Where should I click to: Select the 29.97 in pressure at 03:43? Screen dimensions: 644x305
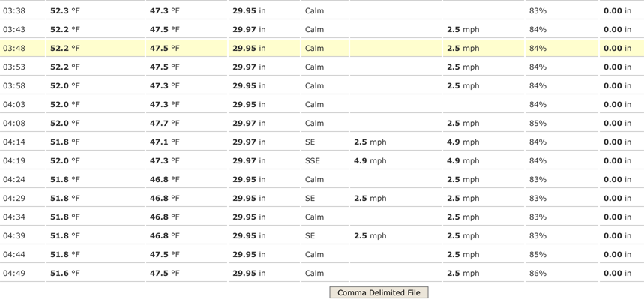coord(249,30)
